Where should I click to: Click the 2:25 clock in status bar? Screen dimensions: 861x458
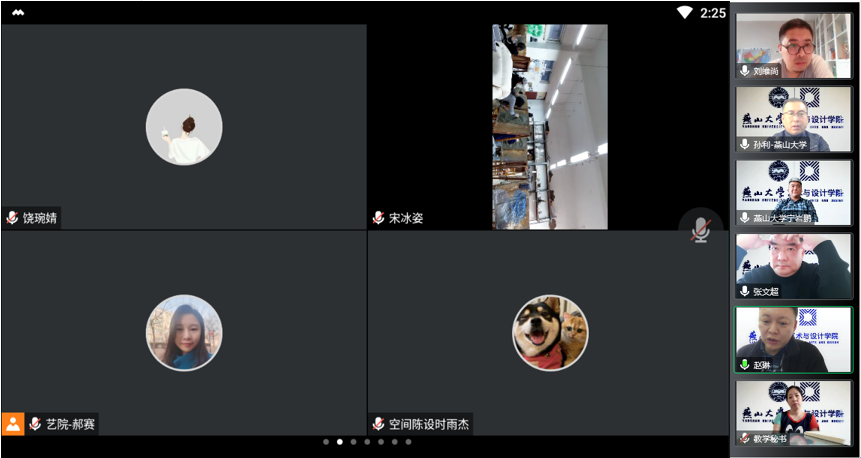(713, 12)
